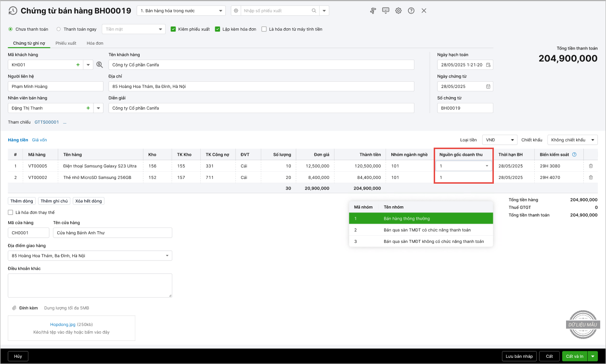
Task: Delete row 1 using its trash icon
Action: point(591,166)
